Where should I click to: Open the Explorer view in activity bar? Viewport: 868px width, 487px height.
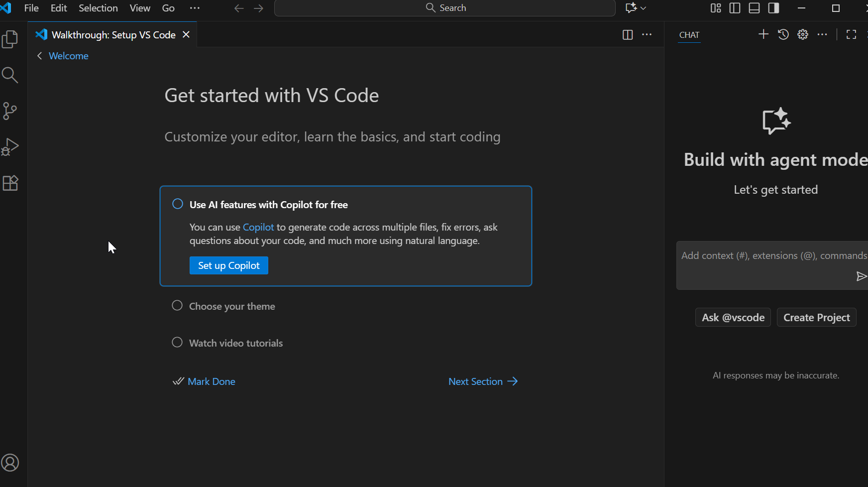(10, 39)
